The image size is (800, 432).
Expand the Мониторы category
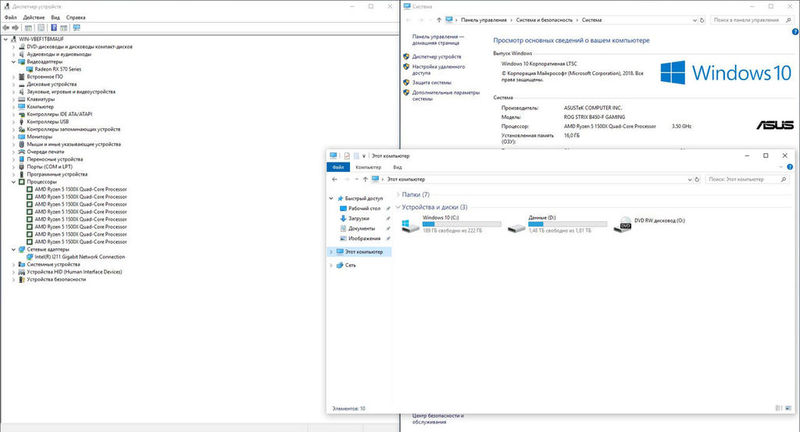point(14,137)
